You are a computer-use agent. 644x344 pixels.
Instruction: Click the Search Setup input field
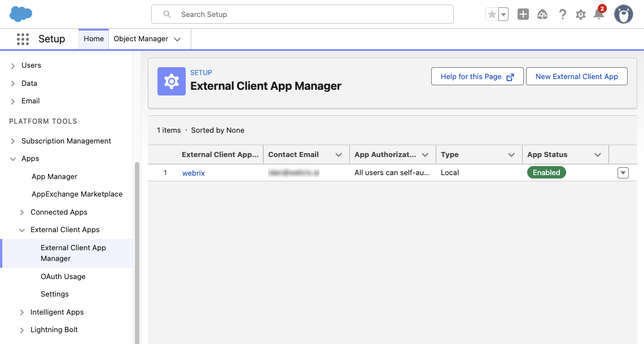(x=302, y=14)
